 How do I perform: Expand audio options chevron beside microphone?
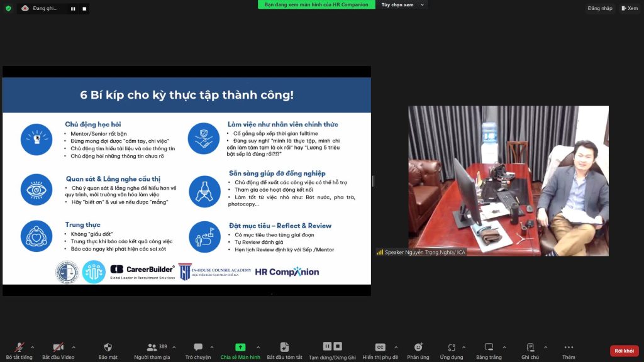pyautogui.click(x=33, y=347)
